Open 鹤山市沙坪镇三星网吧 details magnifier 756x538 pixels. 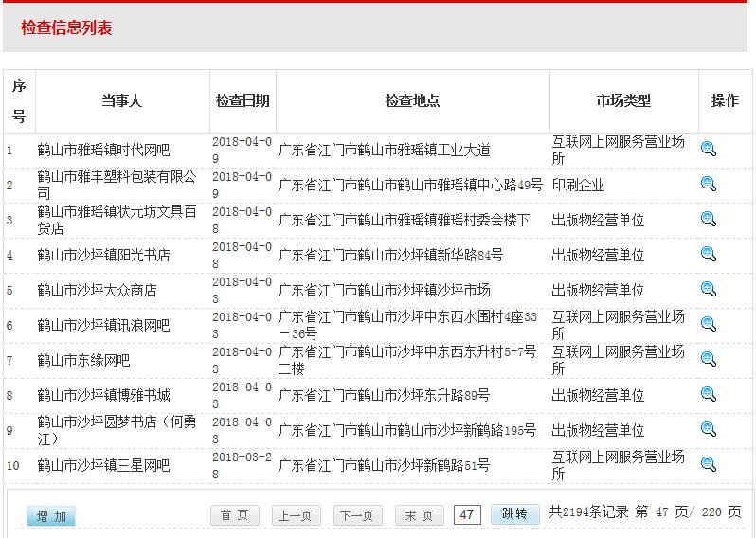[x=708, y=464]
